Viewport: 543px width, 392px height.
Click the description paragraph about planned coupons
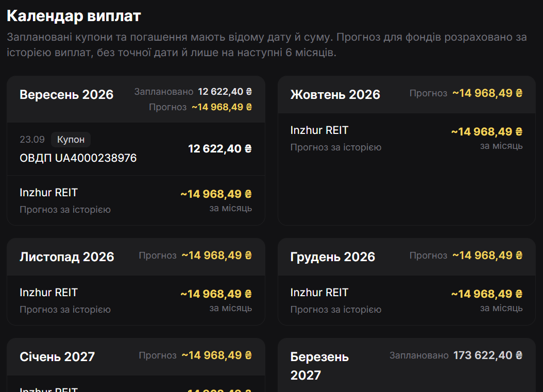(x=267, y=45)
